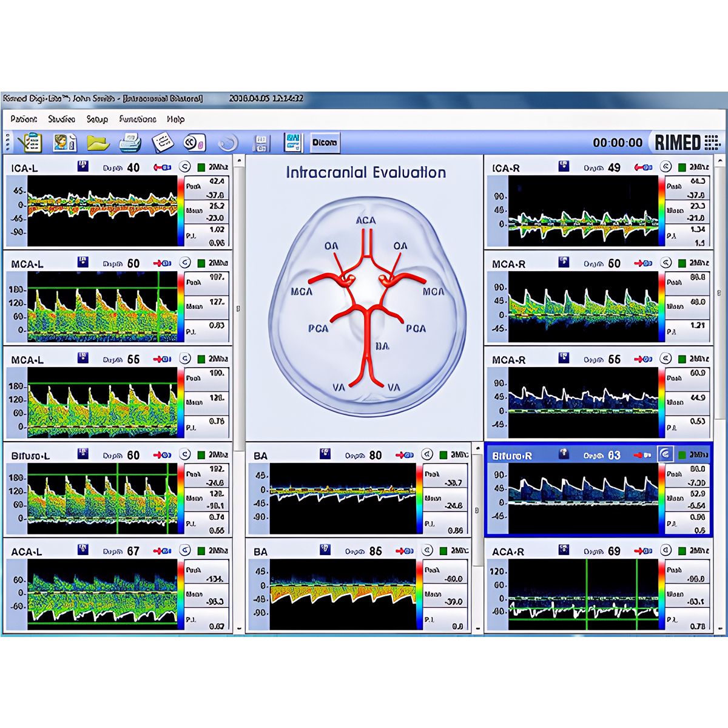Image resolution: width=728 pixels, height=728 pixels.
Task: Click the patient record photo icon
Action: (x=64, y=143)
